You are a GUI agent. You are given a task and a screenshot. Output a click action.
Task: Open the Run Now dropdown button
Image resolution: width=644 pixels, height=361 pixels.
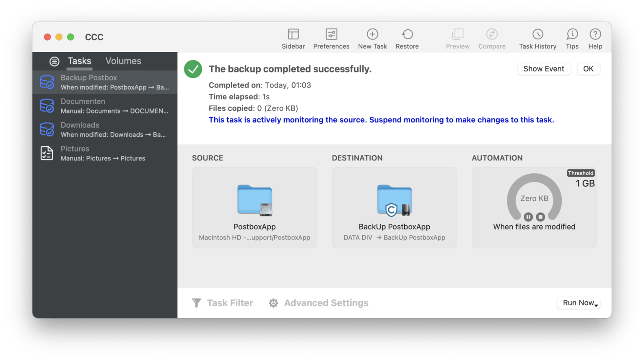(579, 303)
